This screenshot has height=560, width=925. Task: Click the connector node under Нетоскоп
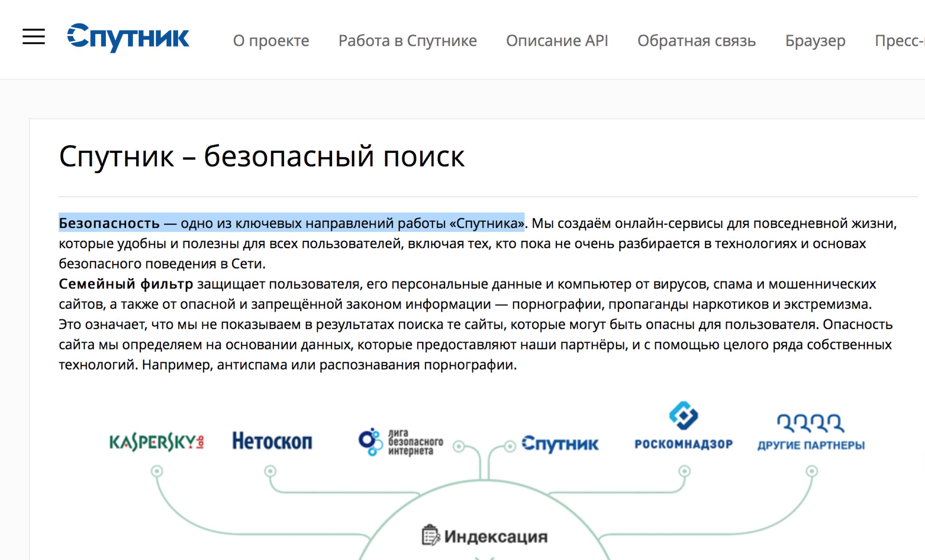(x=270, y=471)
